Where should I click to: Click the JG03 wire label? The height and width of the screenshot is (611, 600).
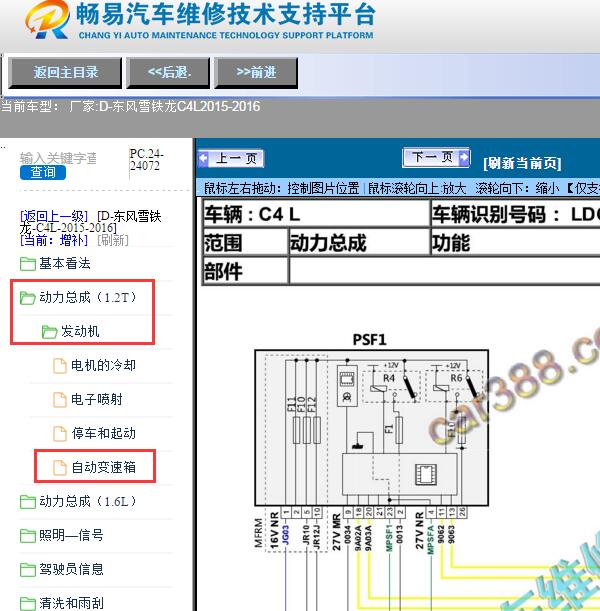pyautogui.click(x=286, y=535)
